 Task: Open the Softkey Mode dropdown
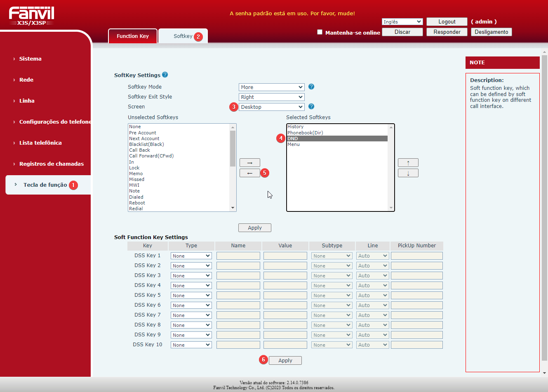click(271, 87)
